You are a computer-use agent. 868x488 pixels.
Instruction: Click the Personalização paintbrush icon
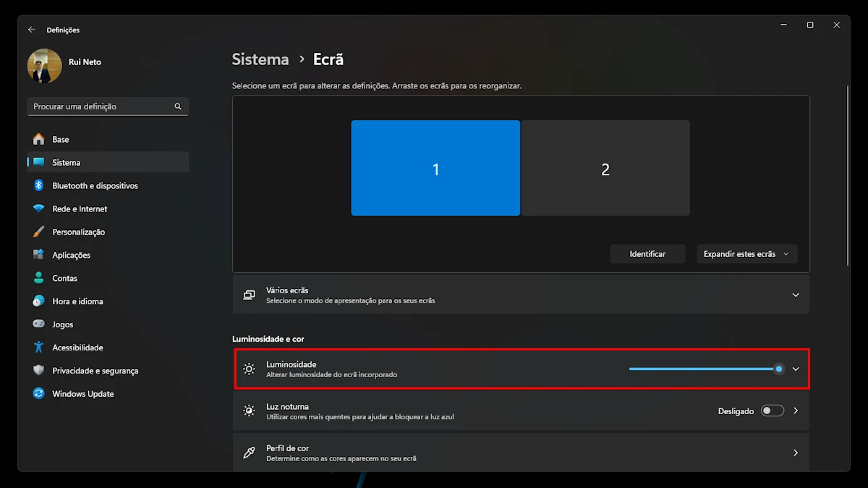coord(39,232)
